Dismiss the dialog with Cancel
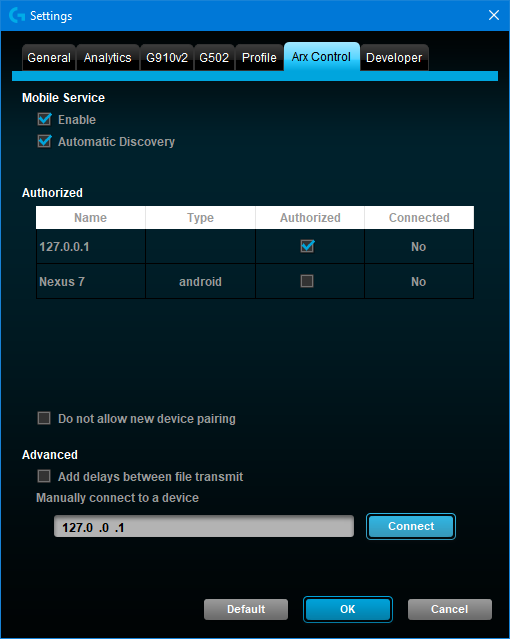The height and width of the screenshot is (639, 510). 450,609
